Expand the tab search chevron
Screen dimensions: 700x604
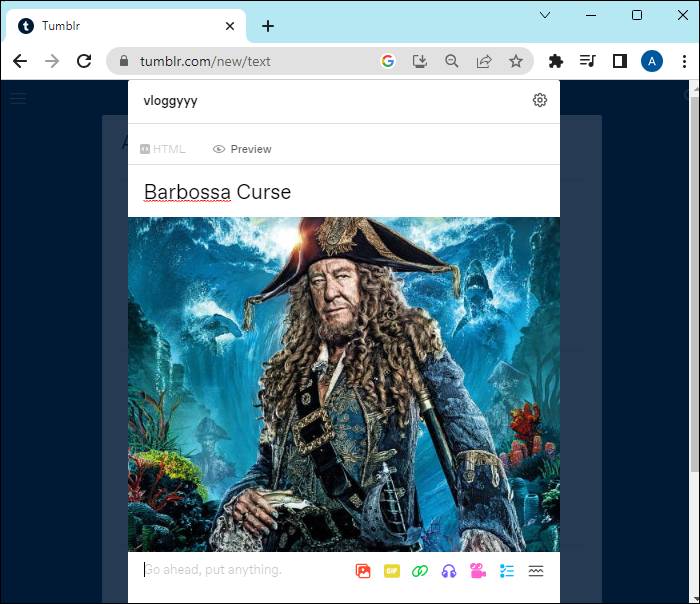(x=545, y=15)
